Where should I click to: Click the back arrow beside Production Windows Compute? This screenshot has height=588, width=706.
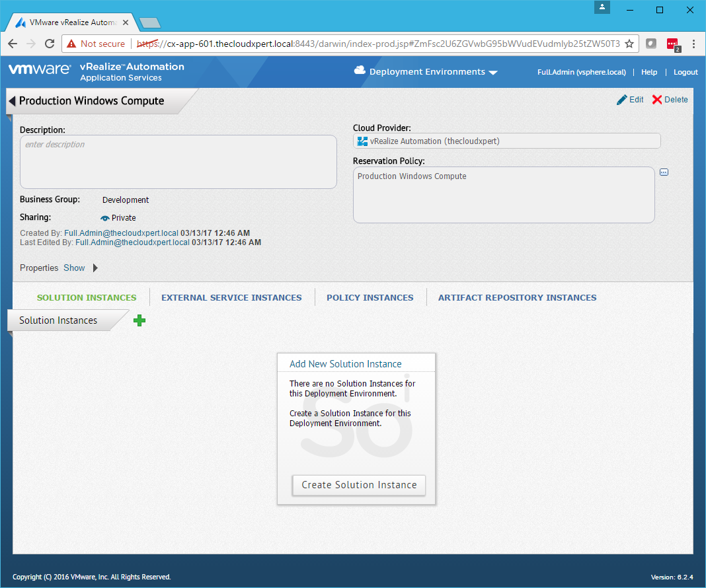click(12, 101)
